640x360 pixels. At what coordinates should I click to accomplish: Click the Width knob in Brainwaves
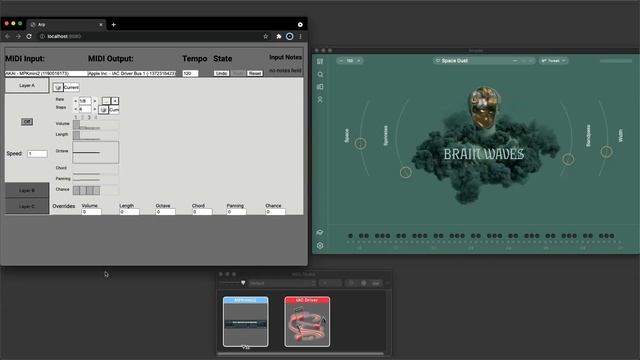click(606, 152)
